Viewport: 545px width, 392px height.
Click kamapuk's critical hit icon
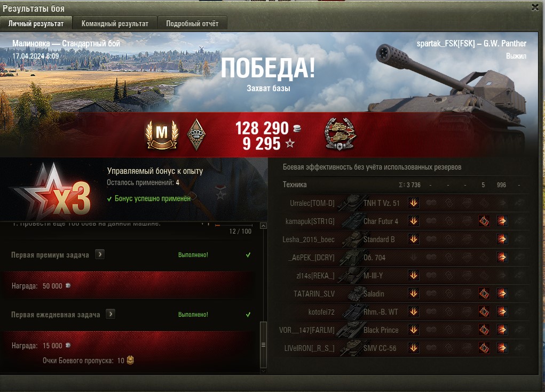coord(484,221)
